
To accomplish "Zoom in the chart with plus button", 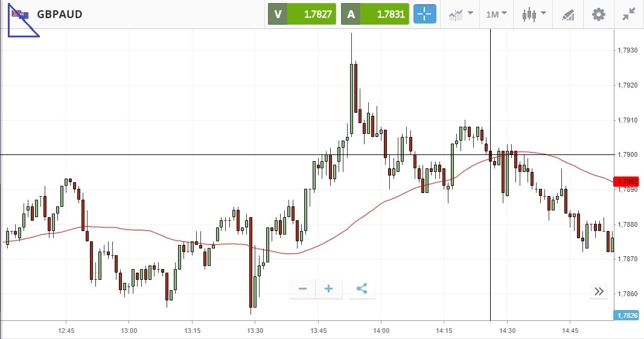I will [329, 289].
